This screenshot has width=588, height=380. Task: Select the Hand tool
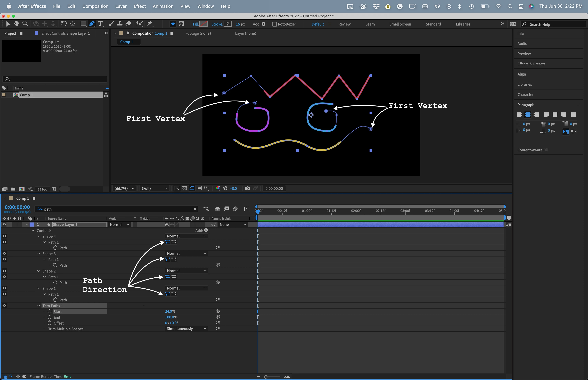pos(17,24)
